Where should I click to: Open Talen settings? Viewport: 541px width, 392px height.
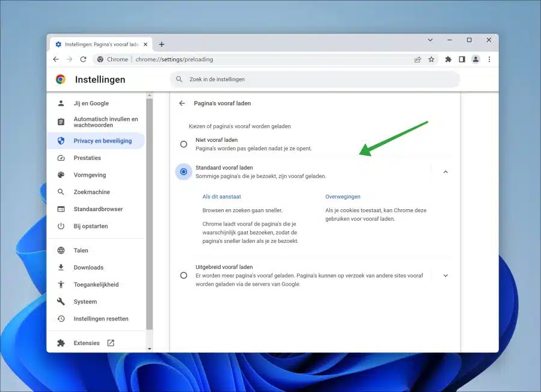click(x=96, y=251)
